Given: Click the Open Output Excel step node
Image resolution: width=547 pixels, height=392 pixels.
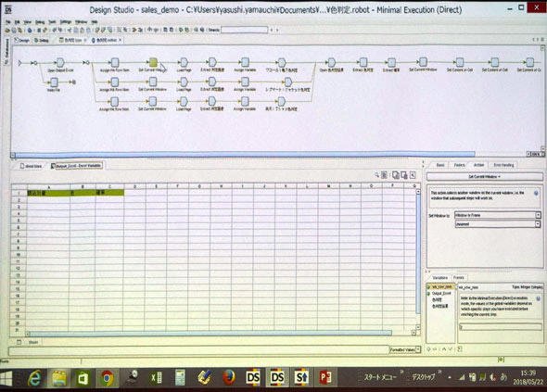Looking at the screenshot, I should click(60, 63).
